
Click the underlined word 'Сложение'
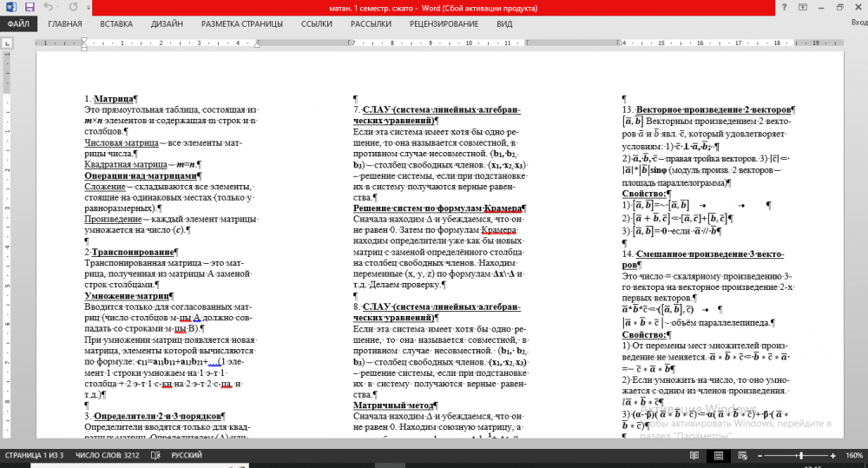105,187
